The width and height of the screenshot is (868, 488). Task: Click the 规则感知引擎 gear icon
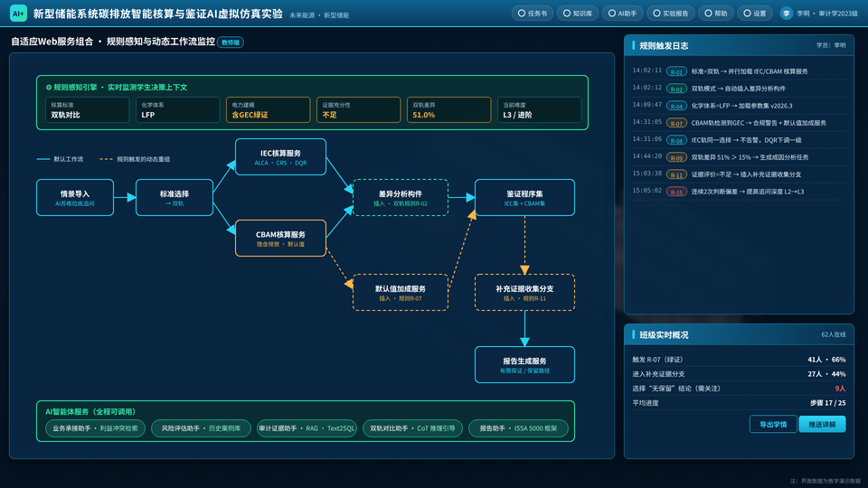coord(49,88)
